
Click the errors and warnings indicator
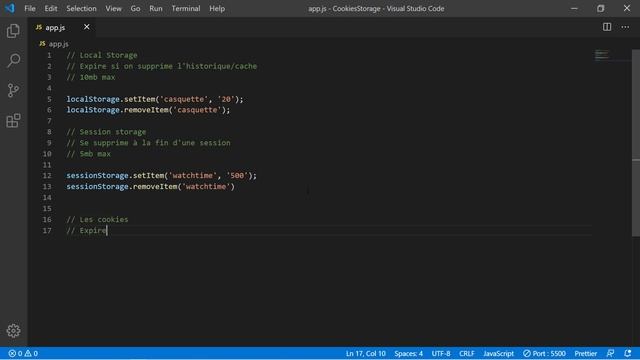(x=23, y=353)
